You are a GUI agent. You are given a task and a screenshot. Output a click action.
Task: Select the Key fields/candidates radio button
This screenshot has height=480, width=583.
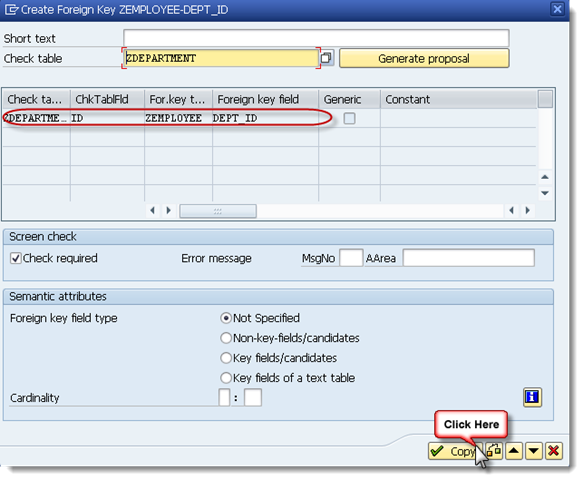point(226,358)
